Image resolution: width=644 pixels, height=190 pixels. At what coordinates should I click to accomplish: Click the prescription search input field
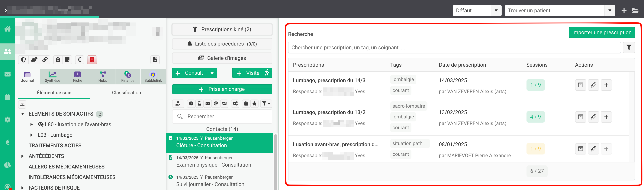coord(454,47)
